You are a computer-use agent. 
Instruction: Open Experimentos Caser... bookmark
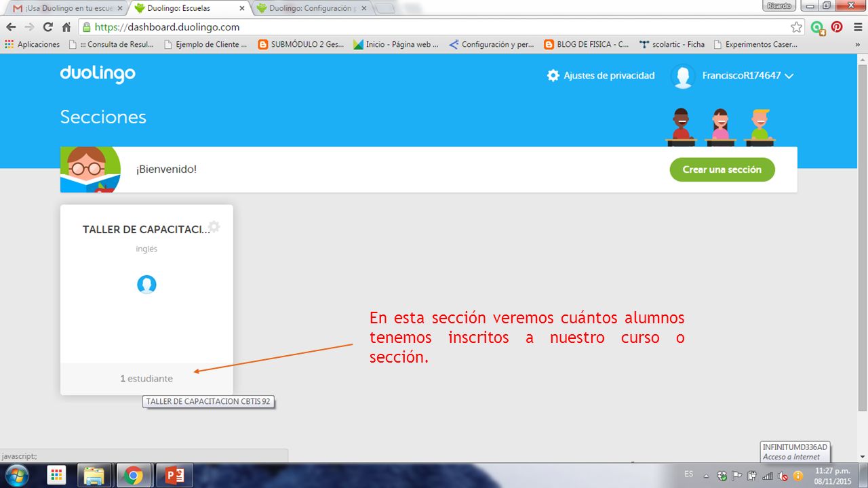pyautogui.click(x=755, y=44)
